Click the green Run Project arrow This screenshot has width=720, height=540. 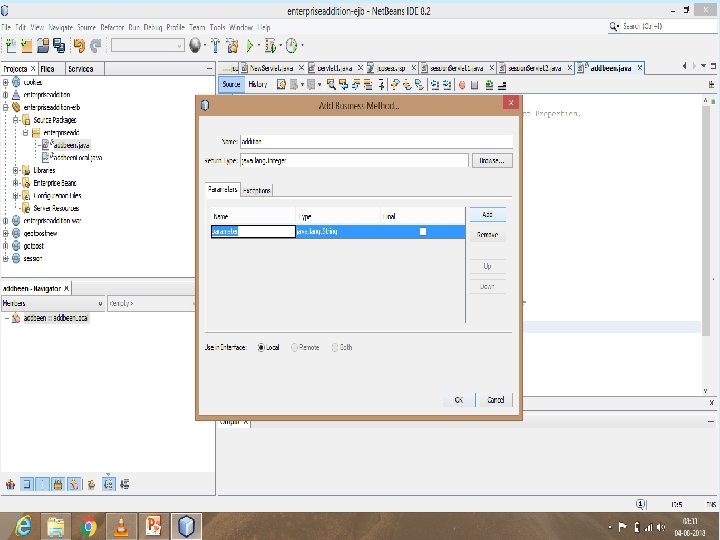250,45
